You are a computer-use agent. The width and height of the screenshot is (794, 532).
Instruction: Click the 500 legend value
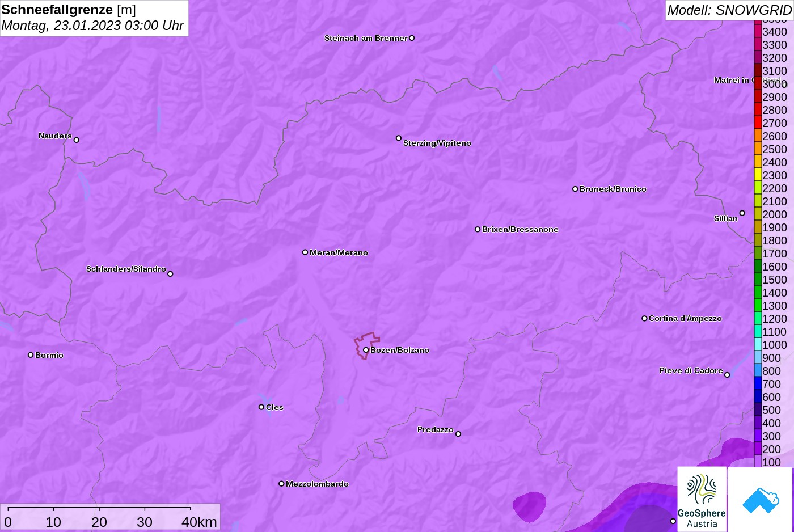point(771,410)
